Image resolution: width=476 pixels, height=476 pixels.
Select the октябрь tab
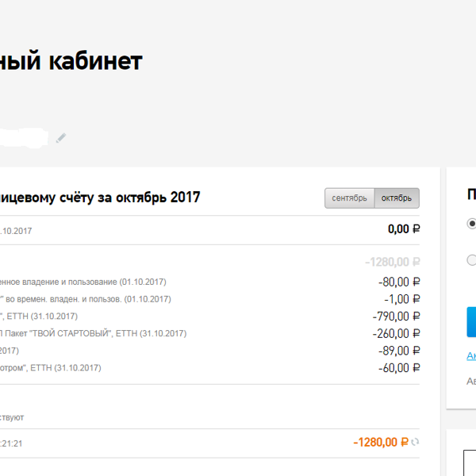(397, 198)
